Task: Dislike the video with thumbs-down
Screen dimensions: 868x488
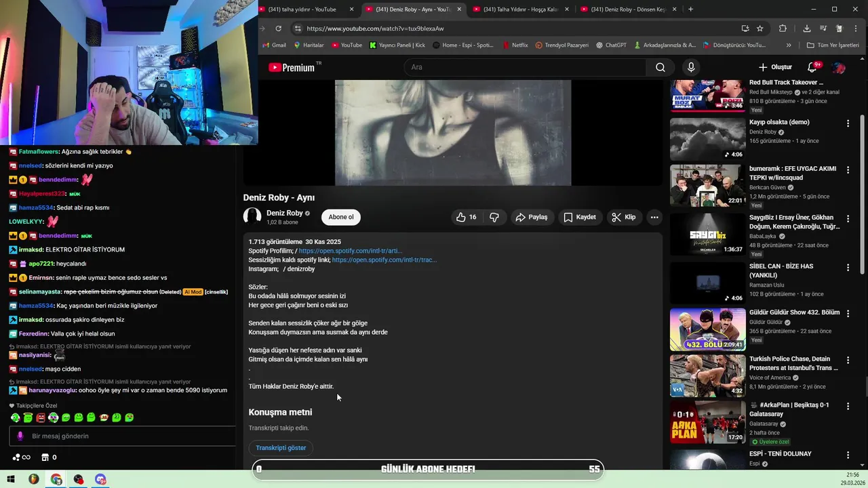Action: click(494, 217)
